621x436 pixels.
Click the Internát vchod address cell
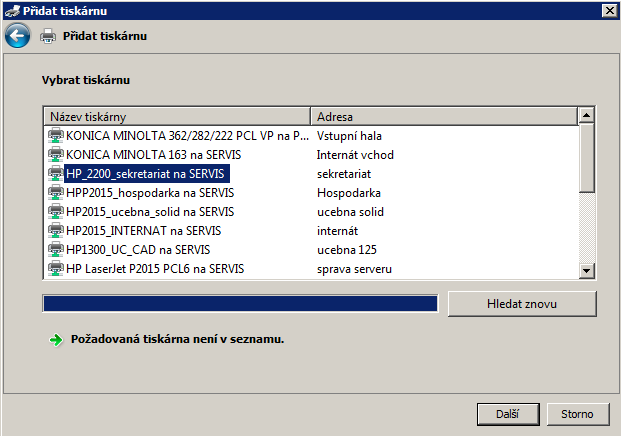tap(355, 155)
